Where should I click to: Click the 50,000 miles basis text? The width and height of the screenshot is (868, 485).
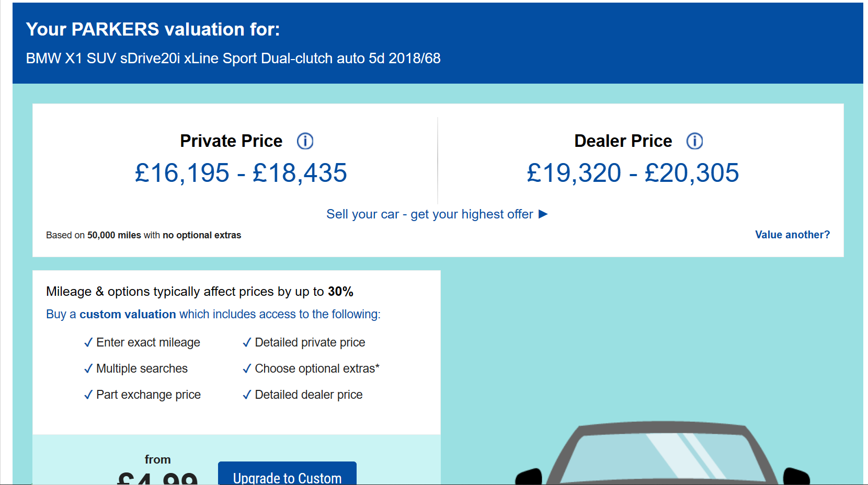(x=114, y=235)
